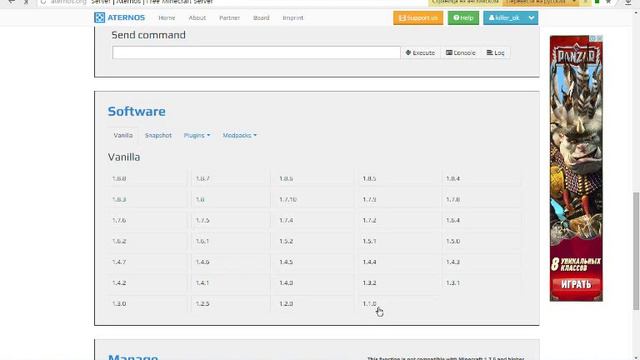640x360 pixels.
Task: Expand the Modpacks dropdown tab
Action: click(240, 135)
